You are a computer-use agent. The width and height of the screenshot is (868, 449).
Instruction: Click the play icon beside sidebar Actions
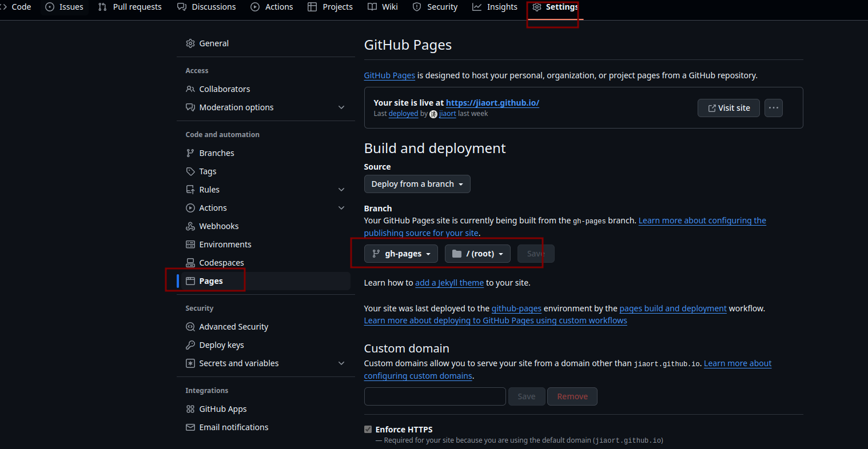(190, 208)
